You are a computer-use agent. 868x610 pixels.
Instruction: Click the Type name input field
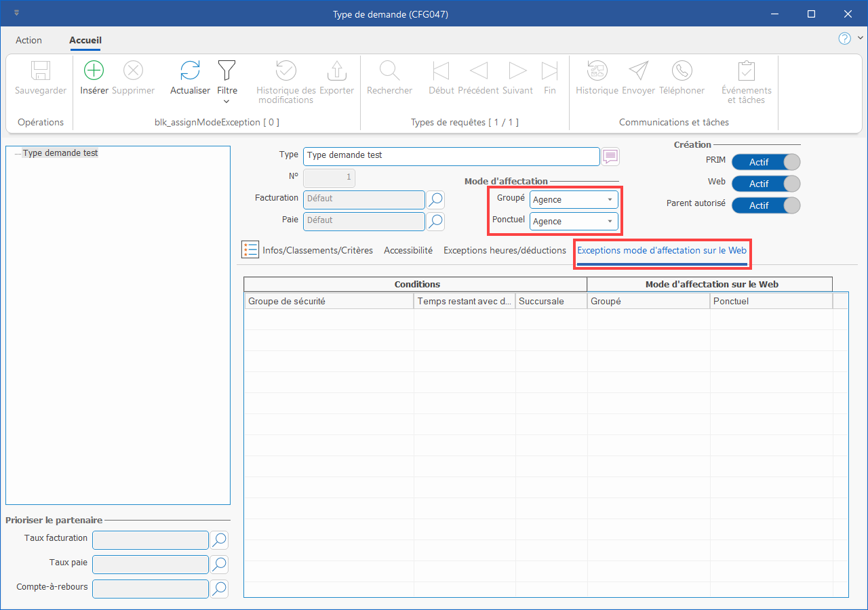point(451,156)
